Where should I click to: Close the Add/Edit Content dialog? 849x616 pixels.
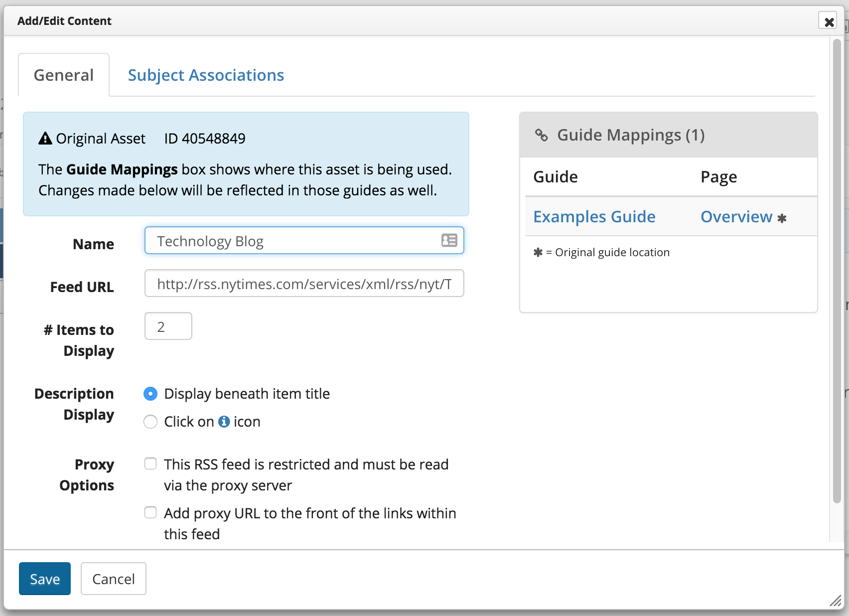coord(829,21)
